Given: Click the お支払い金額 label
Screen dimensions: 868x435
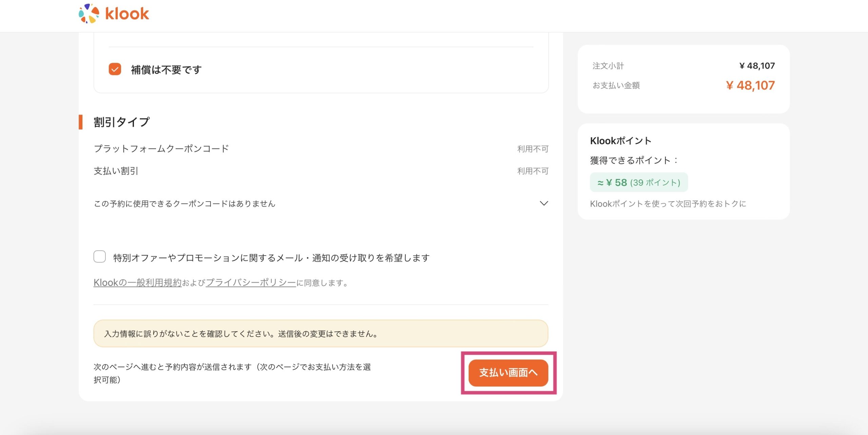Looking at the screenshot, I should click(616, 86).
